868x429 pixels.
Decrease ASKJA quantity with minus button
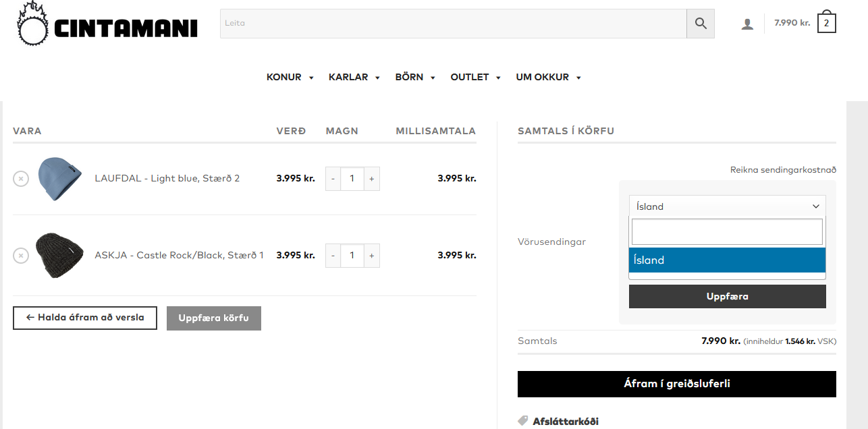(x=333, y=256)
